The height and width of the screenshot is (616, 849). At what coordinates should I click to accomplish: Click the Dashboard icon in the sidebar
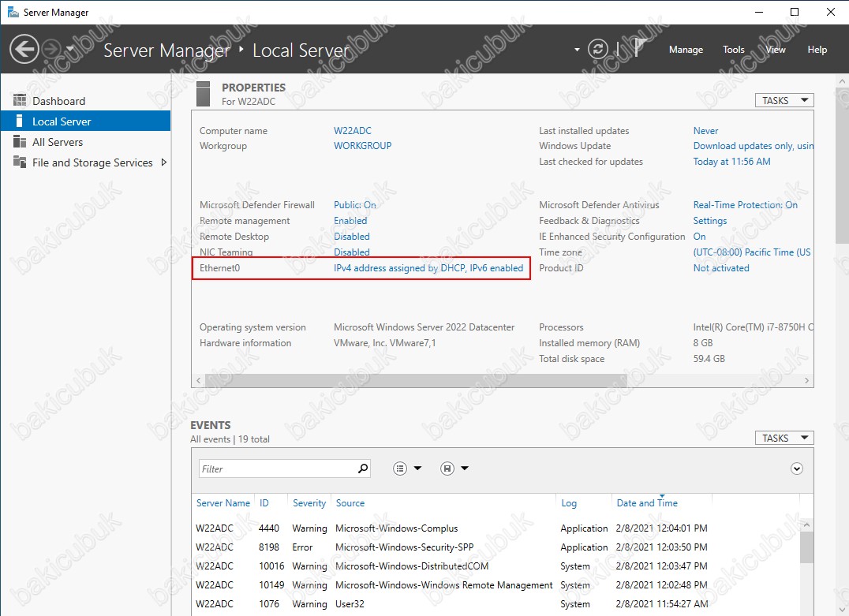tap(20, 101)
